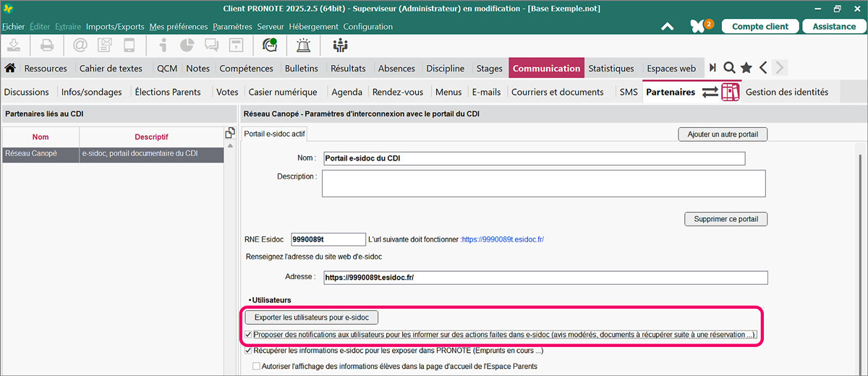The width and height of the screenshot is (868, 376).
Task: Click the printer icon
Action: 47,45
